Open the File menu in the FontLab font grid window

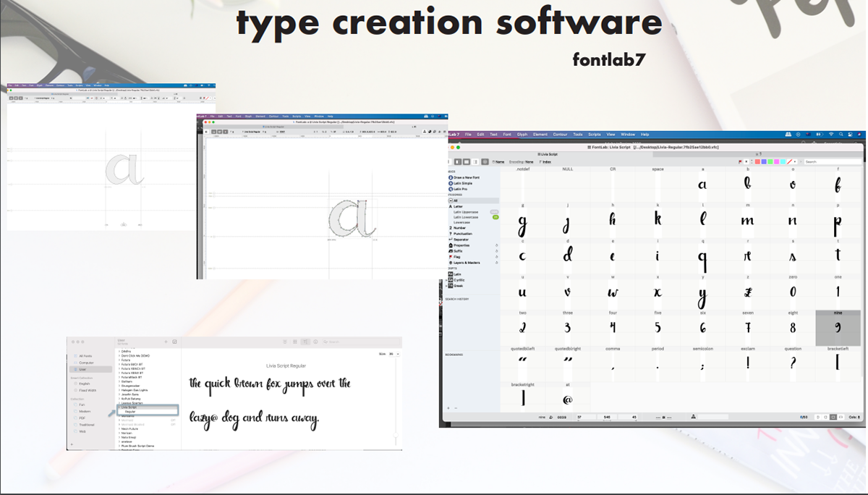468,135
